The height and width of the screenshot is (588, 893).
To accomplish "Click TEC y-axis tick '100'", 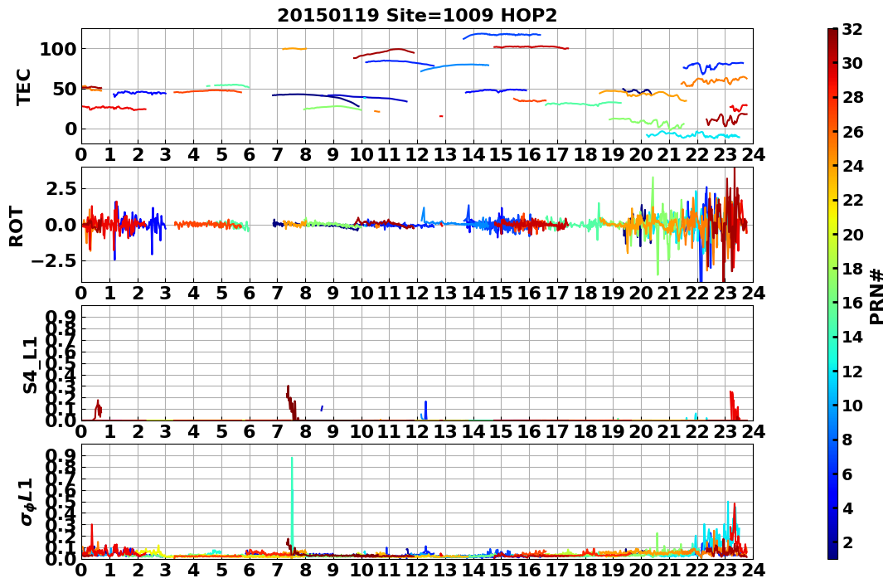I will tap(57, 49).
